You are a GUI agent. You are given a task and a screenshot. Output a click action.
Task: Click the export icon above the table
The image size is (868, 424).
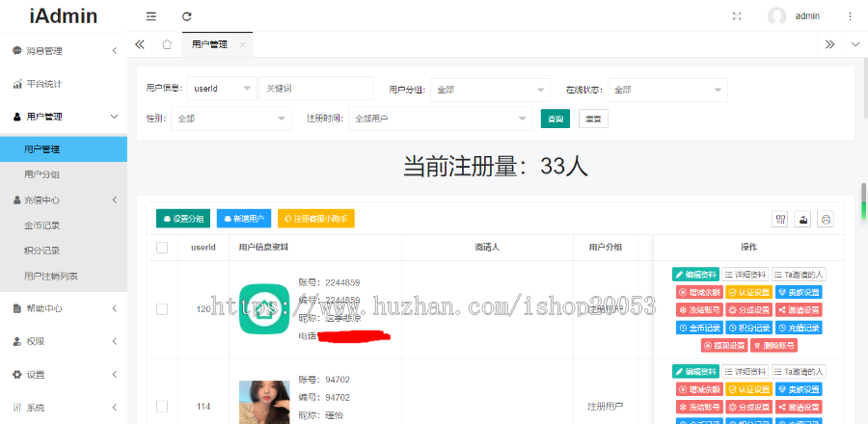(x=802, y=220)
